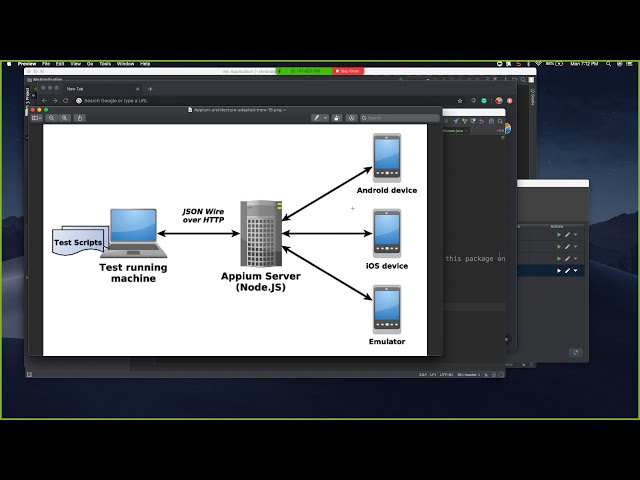The width and height of the screenshot is (640, 480).
Task: Show Markup Toolbar in Preview
Action: coord(351,118)
